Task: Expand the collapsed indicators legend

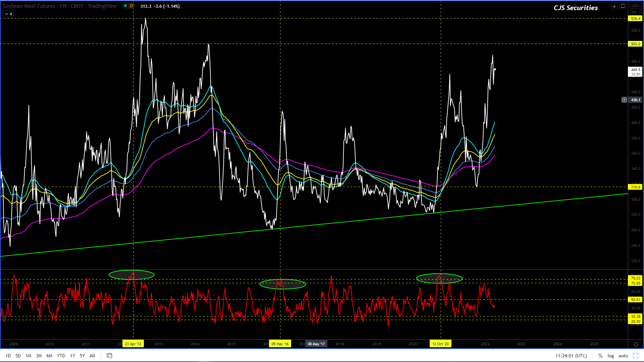Action: pyautogui.click(x=8, y=14)
